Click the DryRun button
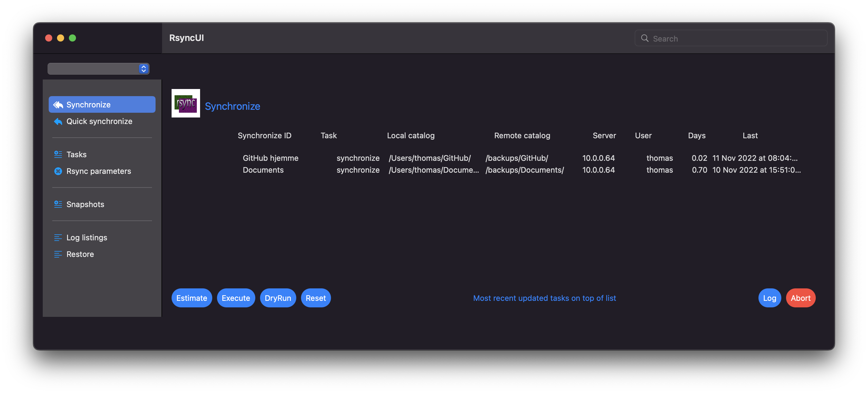 pos(278,298)
